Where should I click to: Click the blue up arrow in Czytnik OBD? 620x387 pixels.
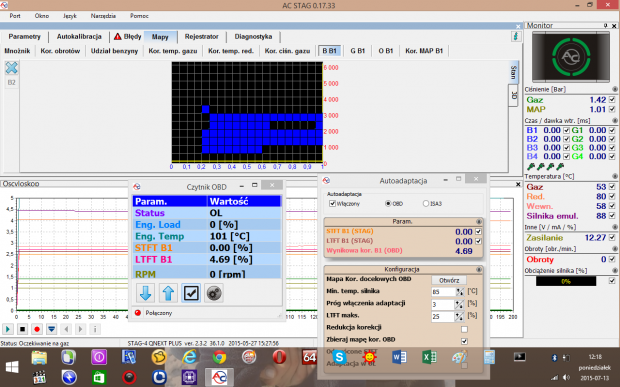168,293
